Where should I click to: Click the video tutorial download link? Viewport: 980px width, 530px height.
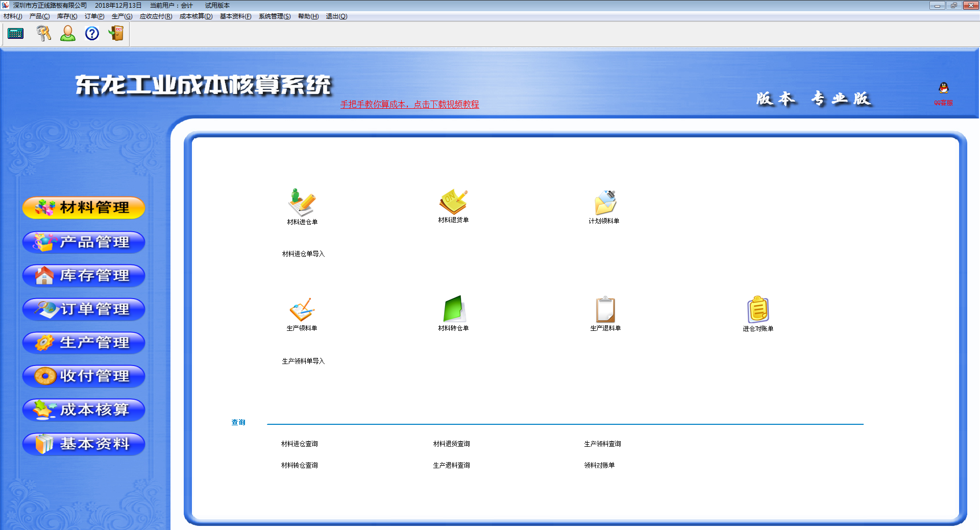[409, 104]
